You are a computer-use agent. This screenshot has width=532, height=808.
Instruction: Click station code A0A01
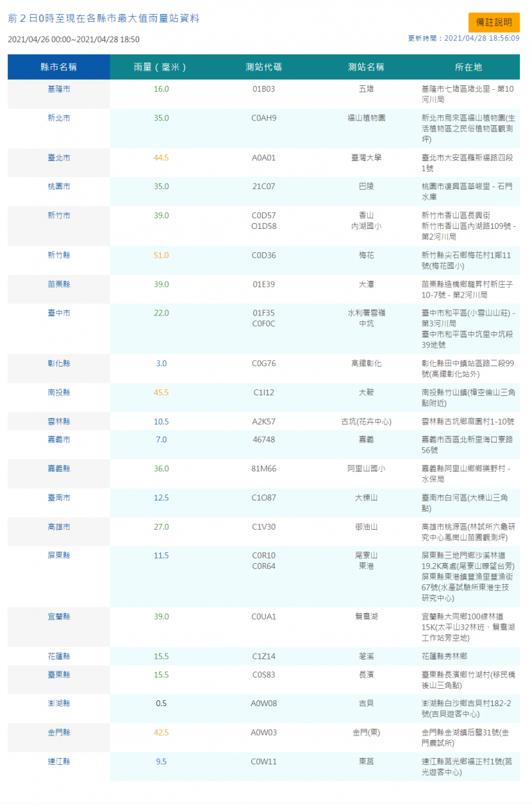(264, 158)
